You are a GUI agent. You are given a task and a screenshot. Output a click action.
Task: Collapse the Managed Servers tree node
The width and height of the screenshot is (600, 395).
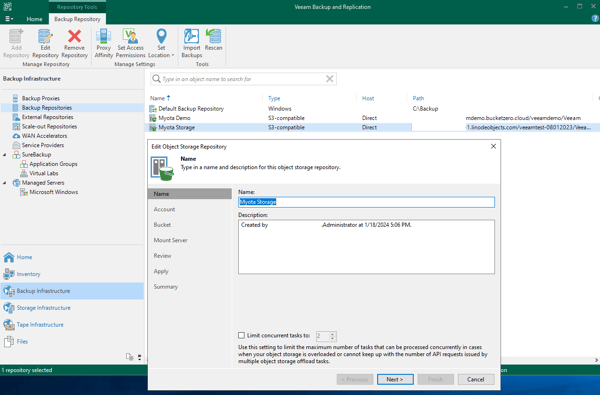point(5,183)
